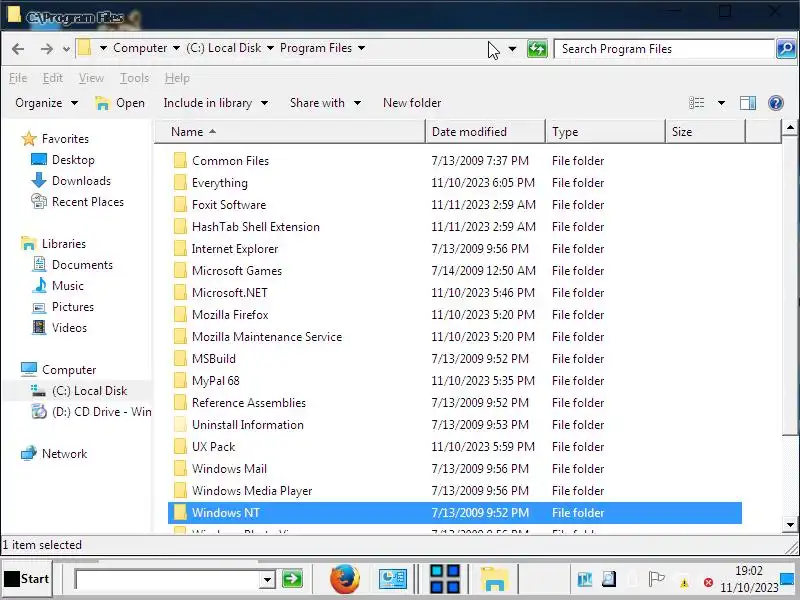
Task: Expand the (C:) Local Disk breadcrumb arrow
Action: click(270, 48)
